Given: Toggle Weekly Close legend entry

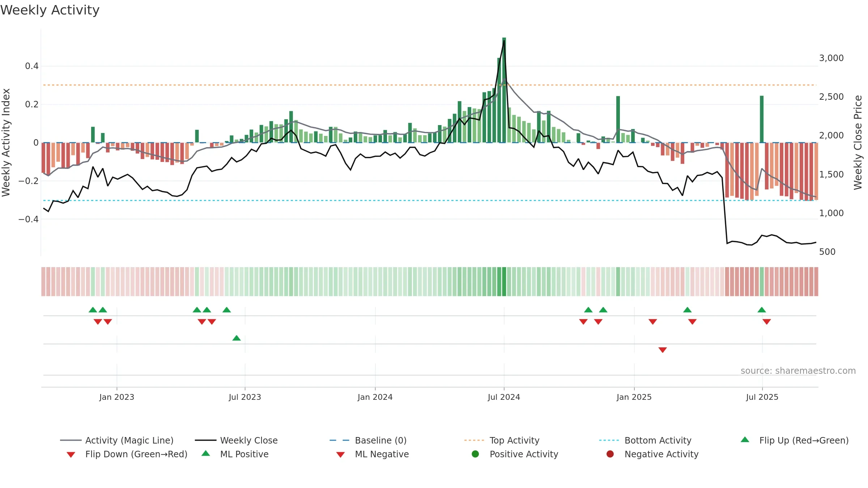Looking at the screenshot, I should coord(236,440).
